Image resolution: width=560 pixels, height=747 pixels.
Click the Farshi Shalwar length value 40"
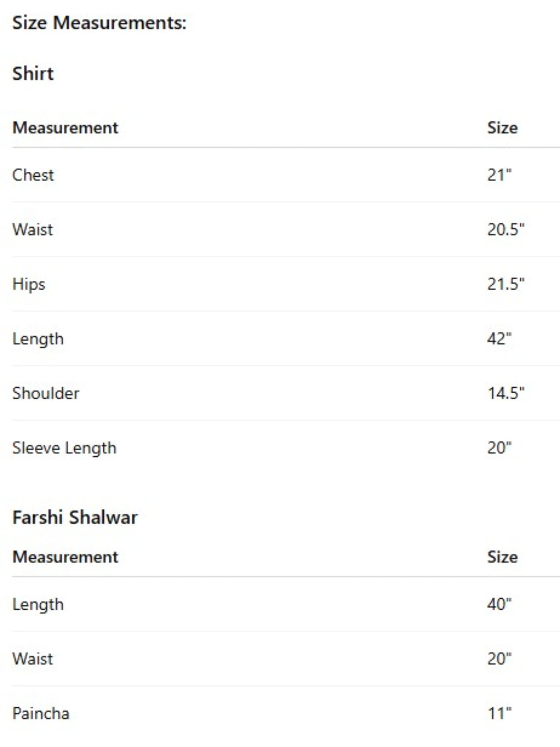coord(499,604)
